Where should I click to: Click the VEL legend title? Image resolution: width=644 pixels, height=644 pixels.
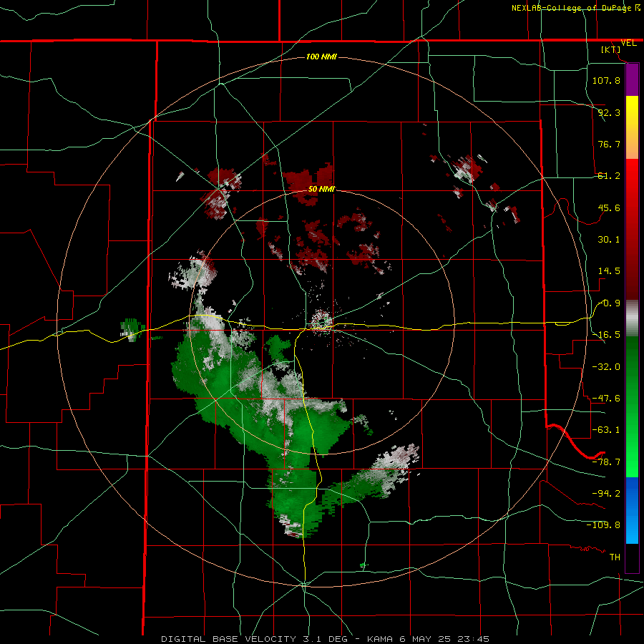coord(628,43)
